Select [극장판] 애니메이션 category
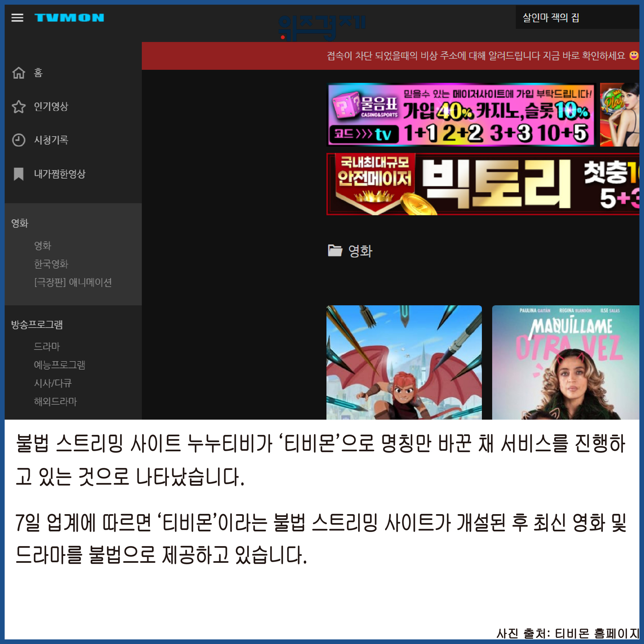644x644 pixels. 73,282
